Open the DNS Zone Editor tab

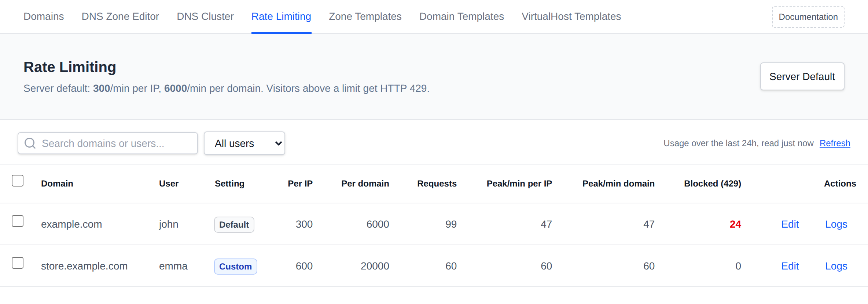[x=120, y=17]
